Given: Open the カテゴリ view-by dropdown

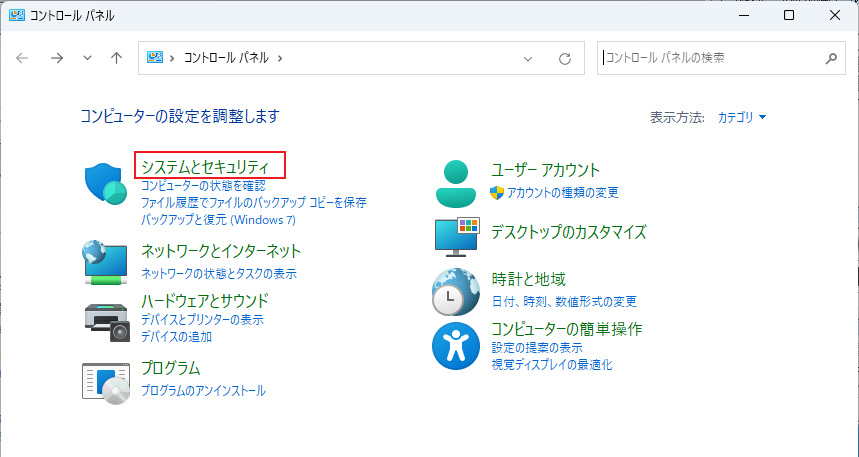Looking at the screenshot, I should (x=742, y=117).
